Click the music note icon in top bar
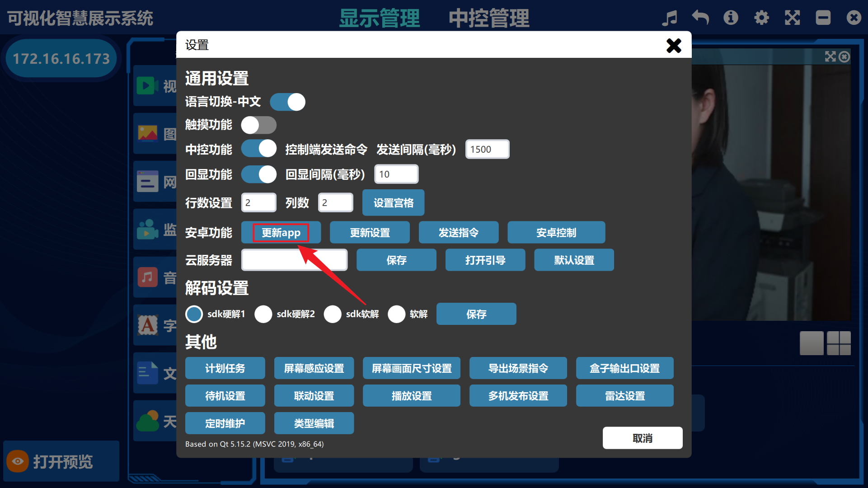Image resolution: width=868 pixels, height=488 pixels. pyautogui.click(x=669, y=18)
